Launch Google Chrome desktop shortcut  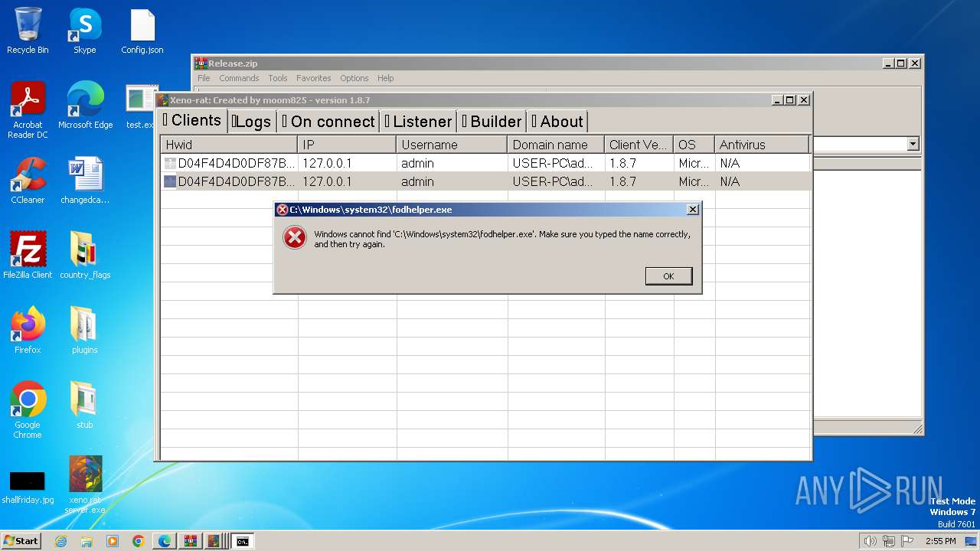coord(28,411)
